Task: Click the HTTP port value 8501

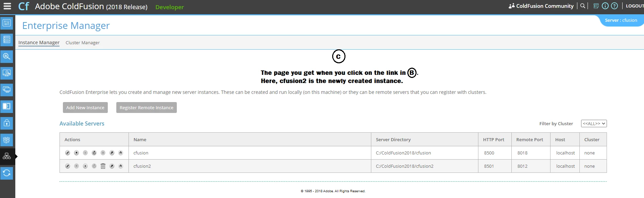Action: point(489,166)
